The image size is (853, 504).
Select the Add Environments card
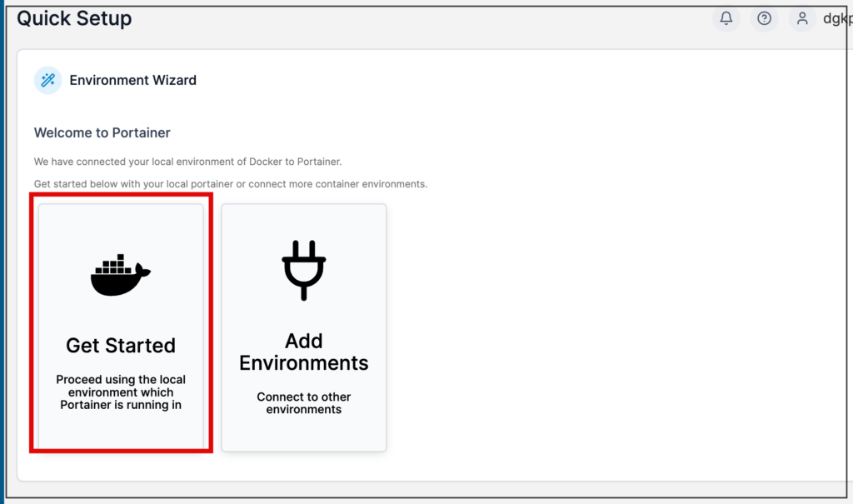coord(303,327)
